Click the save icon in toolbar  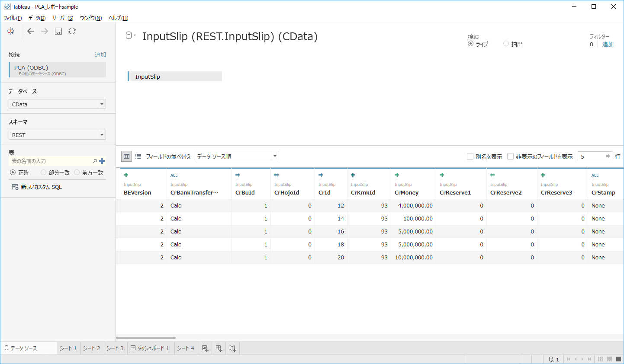click(x=58, y=31)
